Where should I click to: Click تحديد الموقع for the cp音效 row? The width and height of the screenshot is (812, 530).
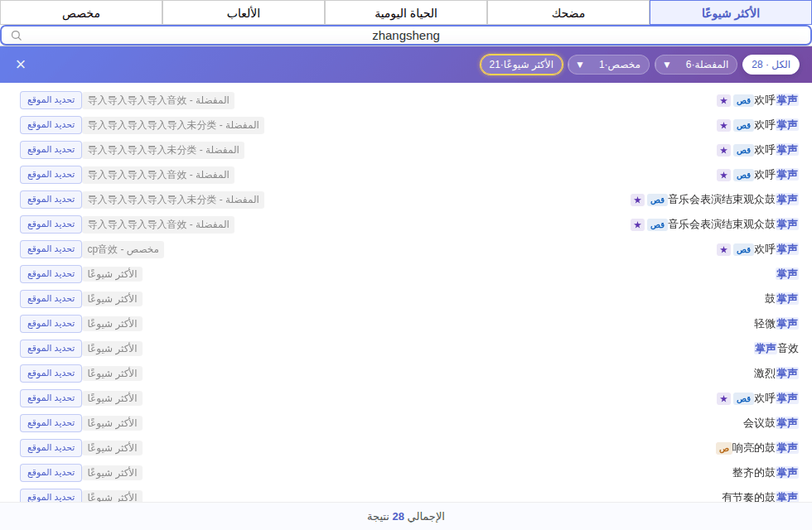click(x=51, y=249)
